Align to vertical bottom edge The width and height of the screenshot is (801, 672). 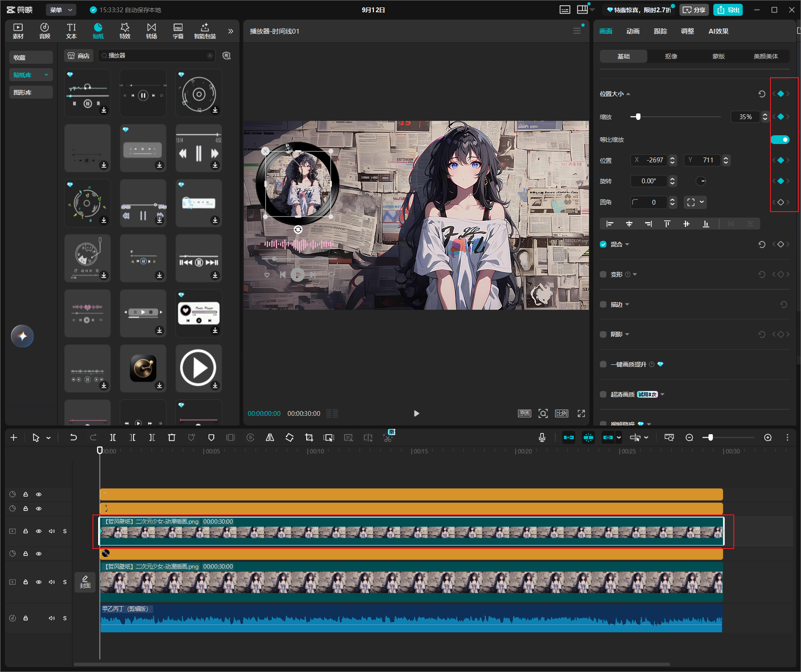pos(706,224)
